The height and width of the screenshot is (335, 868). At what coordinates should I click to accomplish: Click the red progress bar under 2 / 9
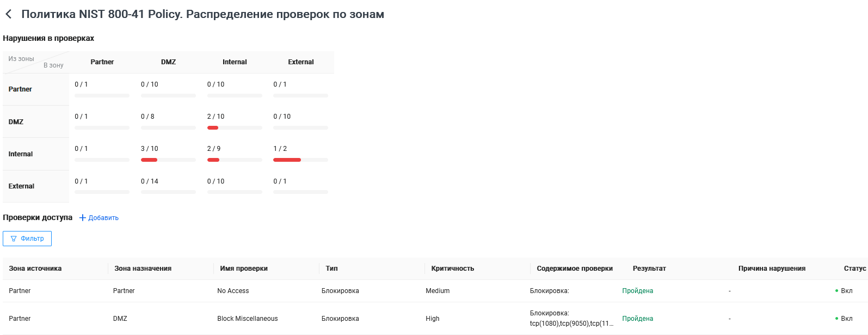tap(213, 160)
